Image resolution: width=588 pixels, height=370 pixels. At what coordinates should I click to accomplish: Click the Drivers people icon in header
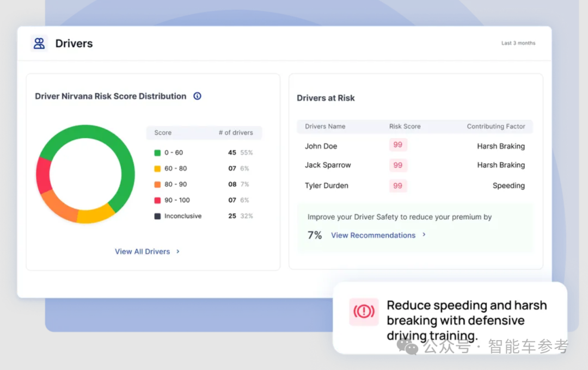39,44
